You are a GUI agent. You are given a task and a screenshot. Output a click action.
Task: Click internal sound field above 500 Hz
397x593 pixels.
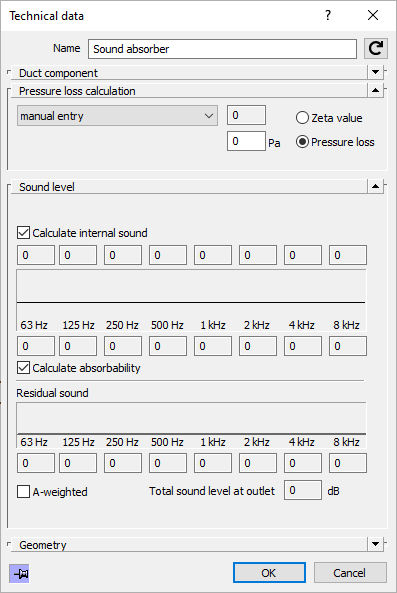(168, 255)
